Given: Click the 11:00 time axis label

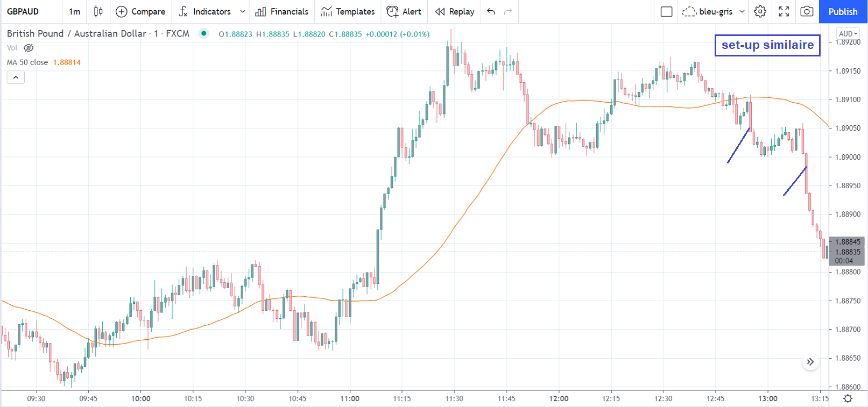Looking at the screenshot, I should click(350, 398).
